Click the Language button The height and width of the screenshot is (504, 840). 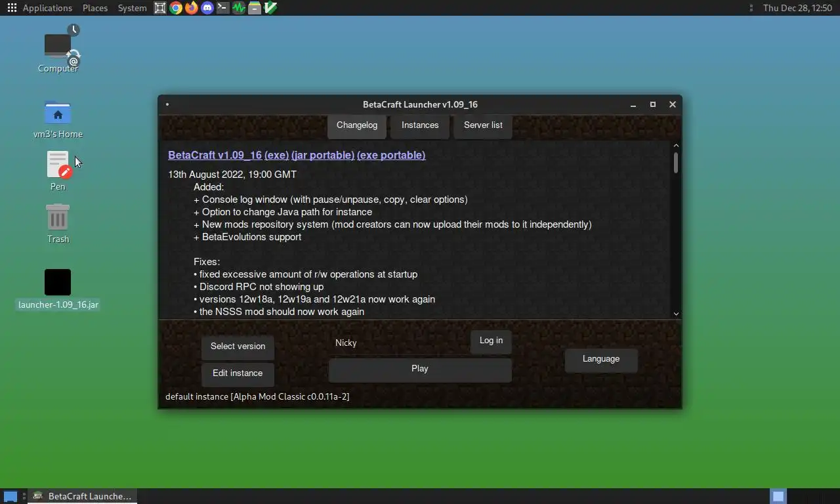601,359
